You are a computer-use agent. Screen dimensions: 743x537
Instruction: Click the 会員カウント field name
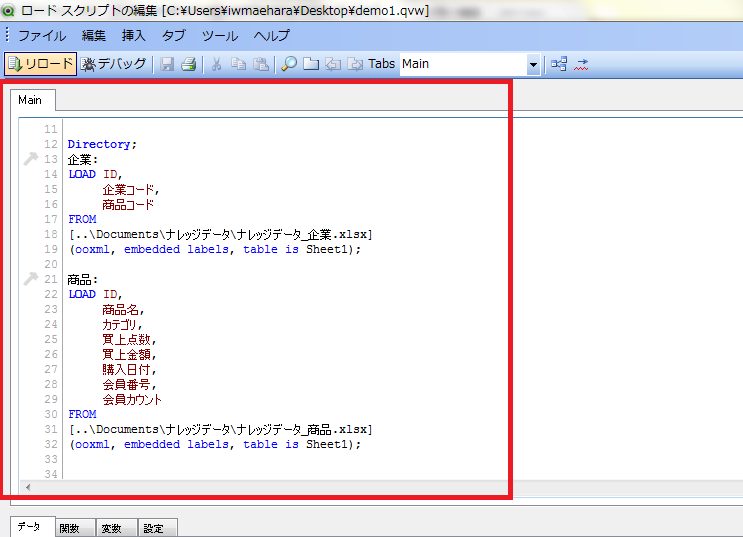click(x=132, y=400)
